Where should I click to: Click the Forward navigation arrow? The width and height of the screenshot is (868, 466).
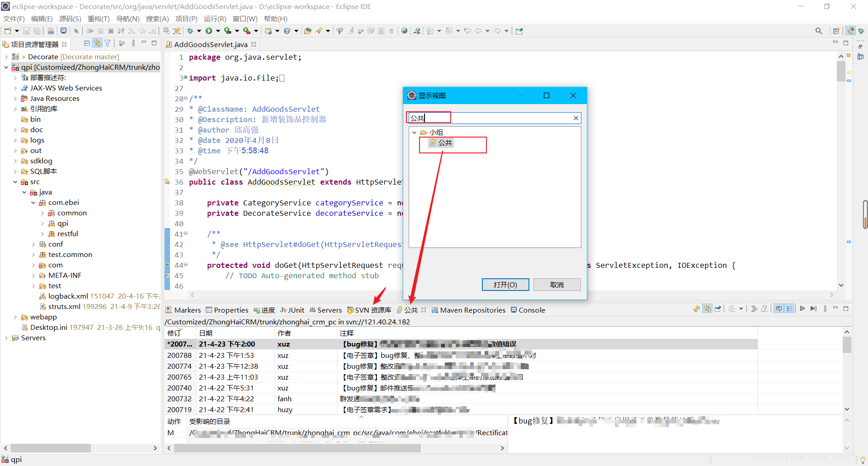497,31
